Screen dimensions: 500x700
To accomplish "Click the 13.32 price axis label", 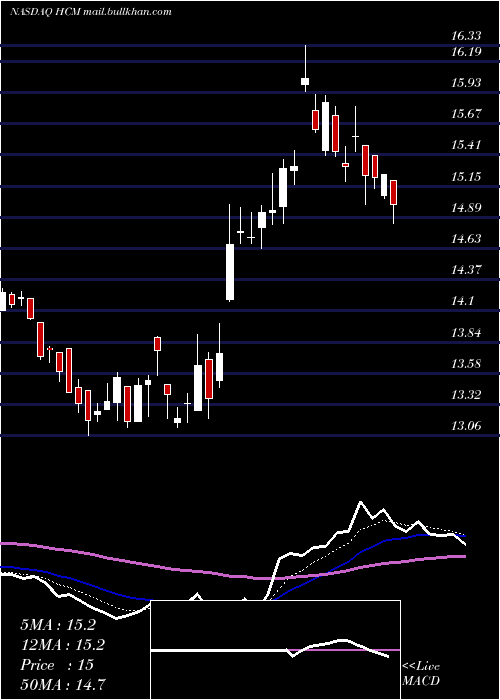I will point(466,395).
